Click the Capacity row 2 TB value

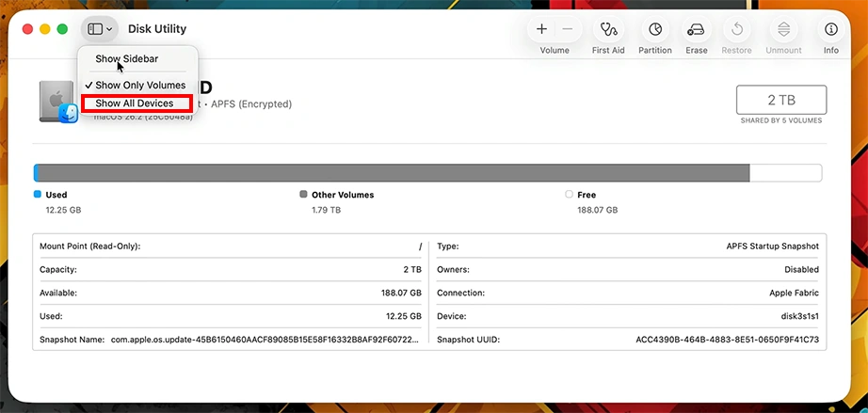[412, 270]
